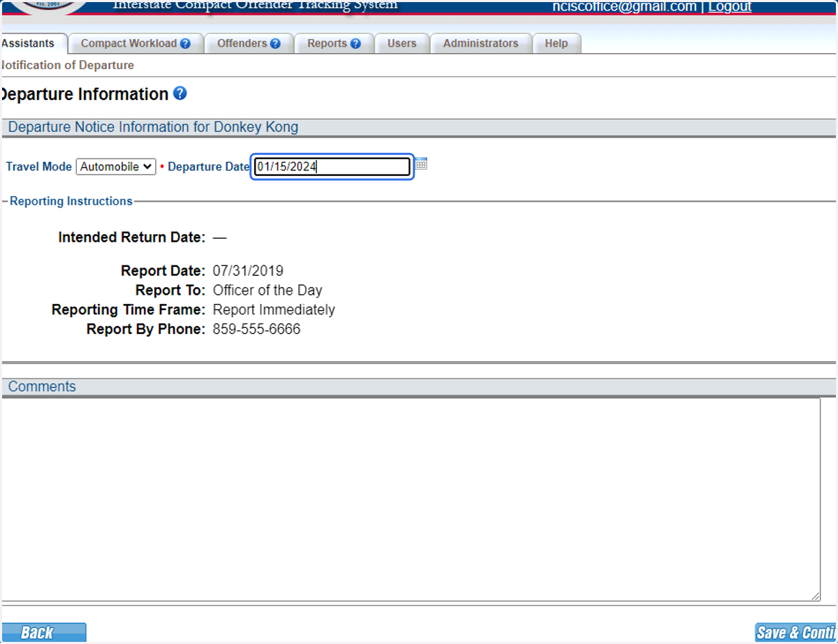Click the Notification of Departure breadcrumb text
The image size is (838, 644).
click(x=67, y=65)
